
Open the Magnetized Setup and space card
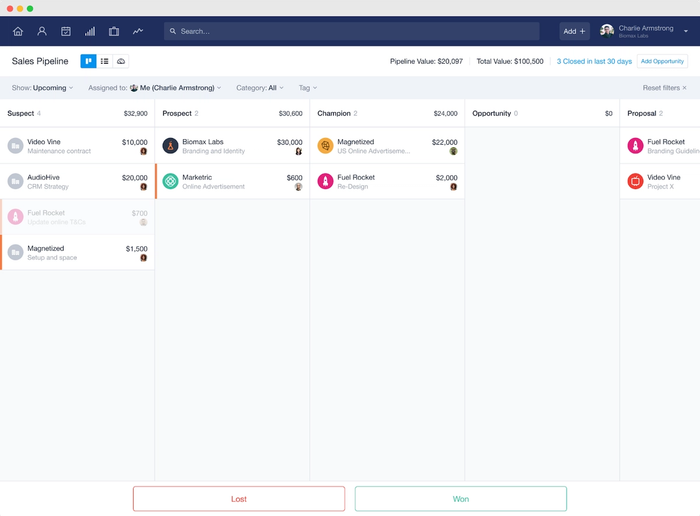pyautogui.click(x=77, y=252)
